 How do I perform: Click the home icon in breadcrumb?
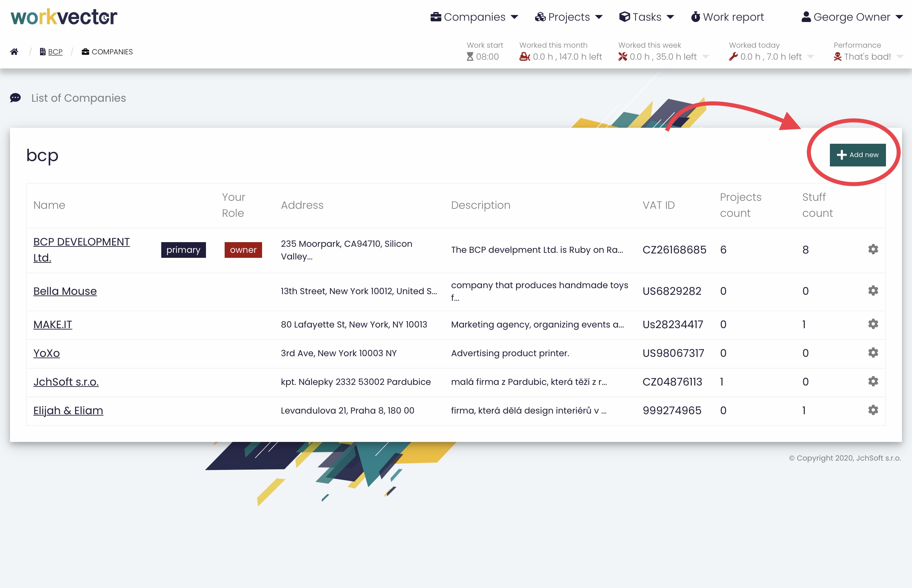14,52
